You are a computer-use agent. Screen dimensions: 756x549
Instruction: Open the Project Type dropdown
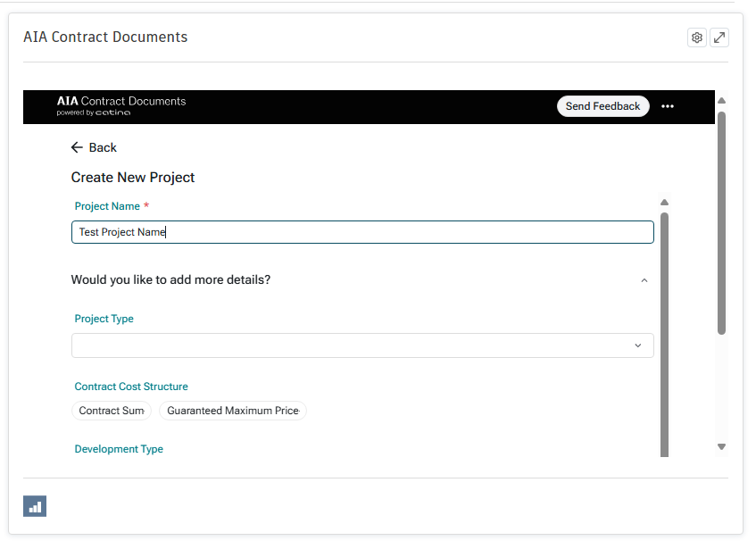coord(362,345)
